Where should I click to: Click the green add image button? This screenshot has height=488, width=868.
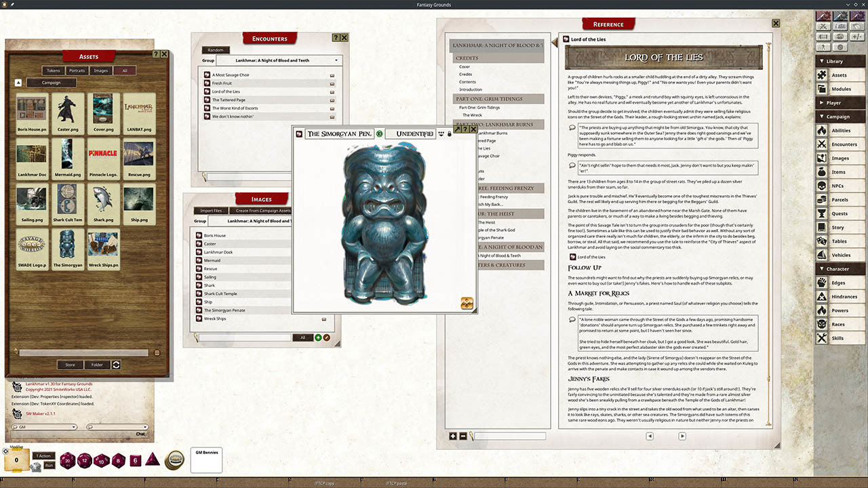point(318,337)
